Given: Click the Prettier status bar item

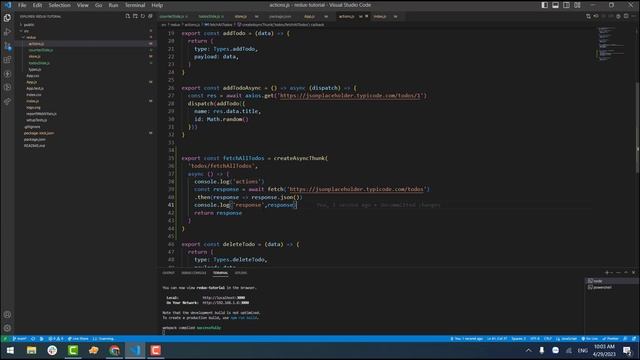Looking at the screenshot, I should click(611, 339).
